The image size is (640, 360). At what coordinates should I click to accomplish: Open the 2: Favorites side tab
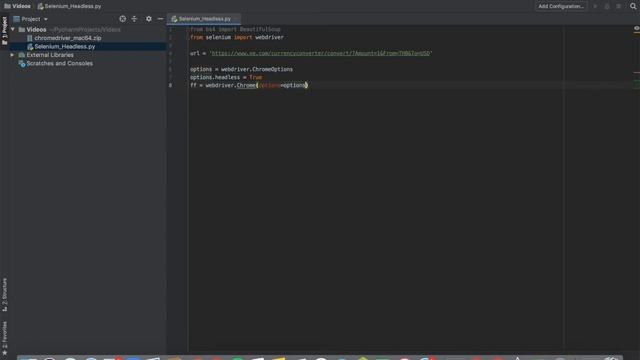pos(4,338)
